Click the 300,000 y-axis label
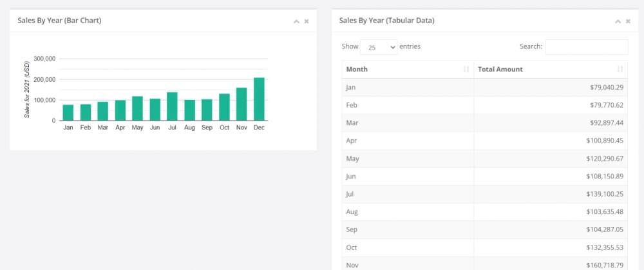This screenshot has height=270, width=644. click(45, 59)
